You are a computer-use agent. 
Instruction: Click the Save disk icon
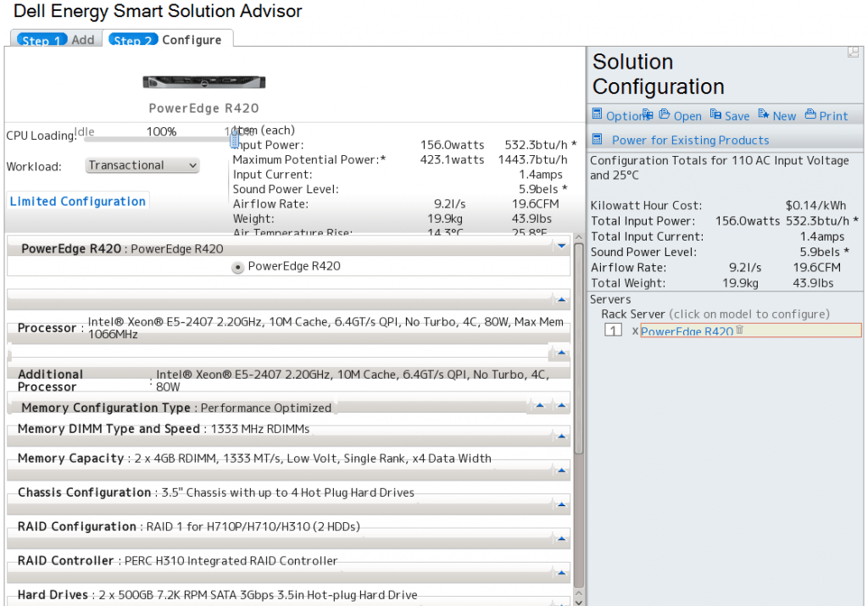[x=715, y=114]
